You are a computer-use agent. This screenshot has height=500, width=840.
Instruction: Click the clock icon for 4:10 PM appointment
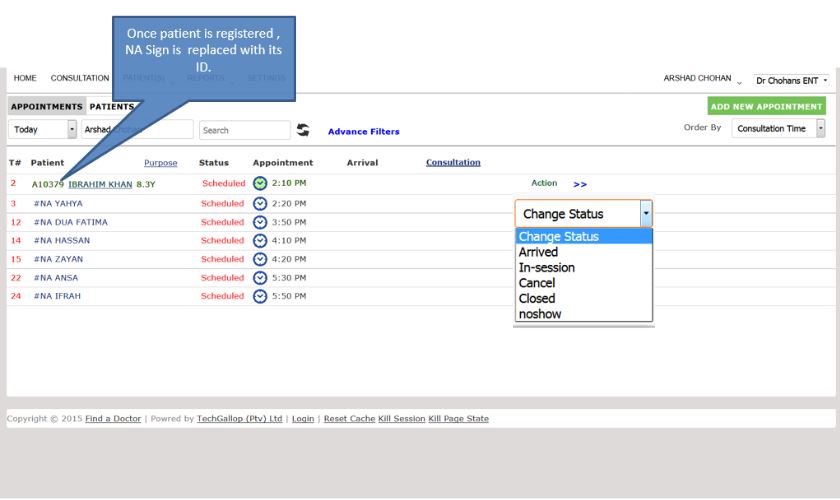(x=260, y=241)
